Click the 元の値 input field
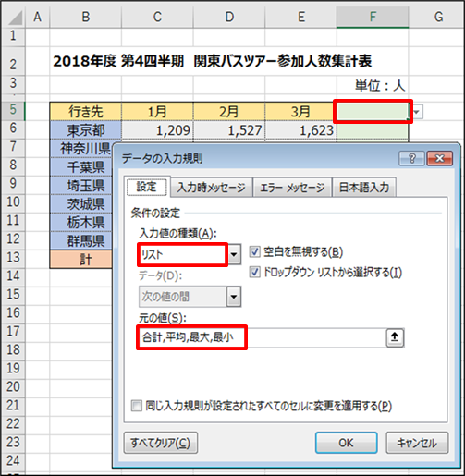 click(x=262, y=337)
